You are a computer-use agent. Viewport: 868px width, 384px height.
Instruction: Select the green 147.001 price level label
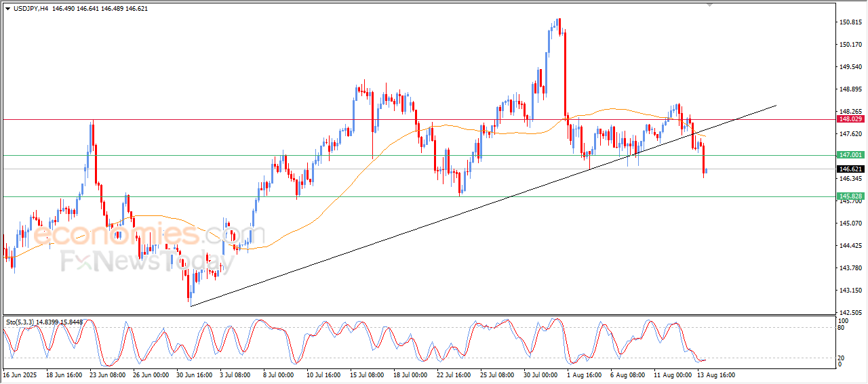[x=850, y=155]
